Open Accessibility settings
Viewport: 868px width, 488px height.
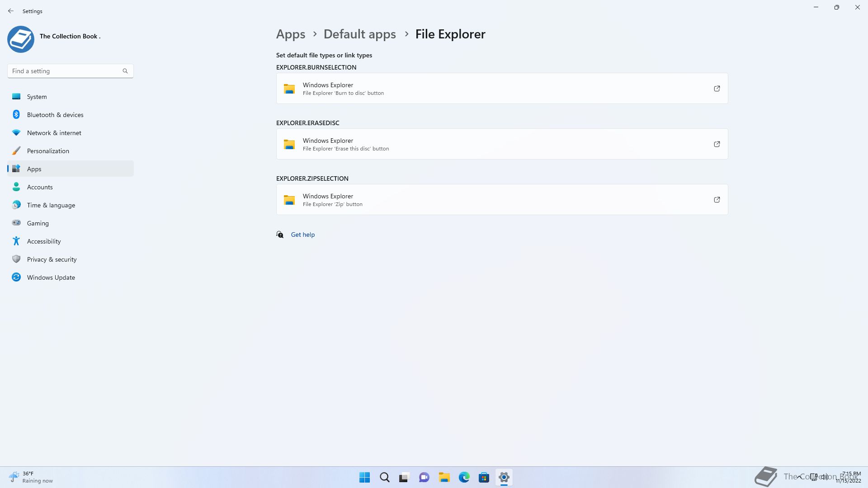[x=71, y=241]
